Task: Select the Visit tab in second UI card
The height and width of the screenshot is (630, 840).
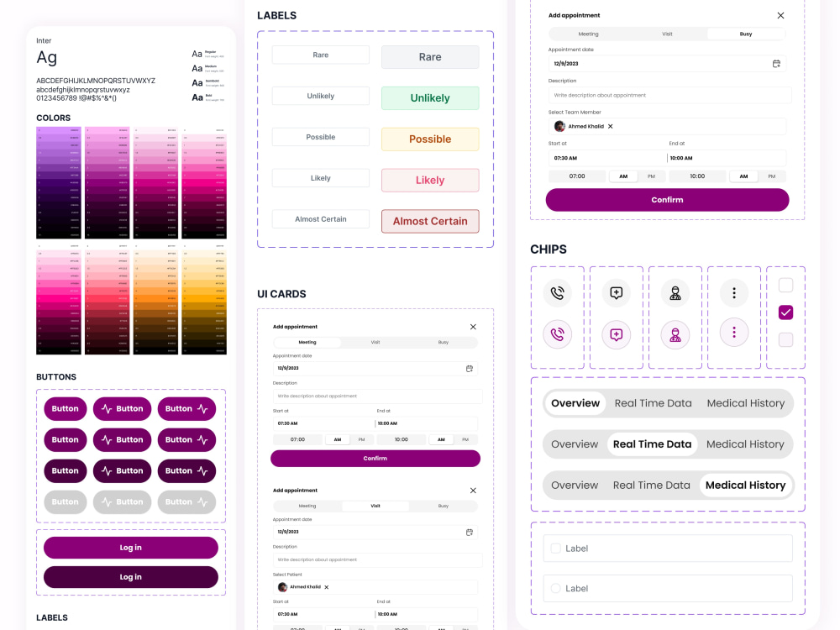Action: click(x=375, y=506)
